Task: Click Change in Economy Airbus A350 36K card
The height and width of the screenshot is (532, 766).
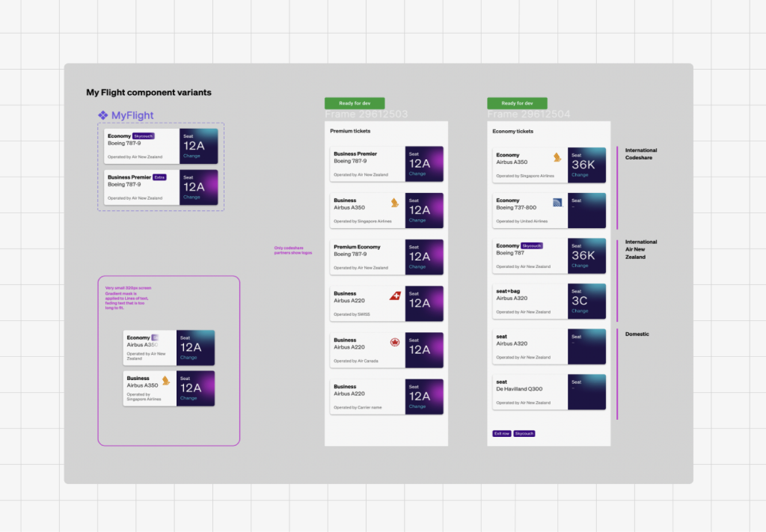Action: tap(580, 175)
